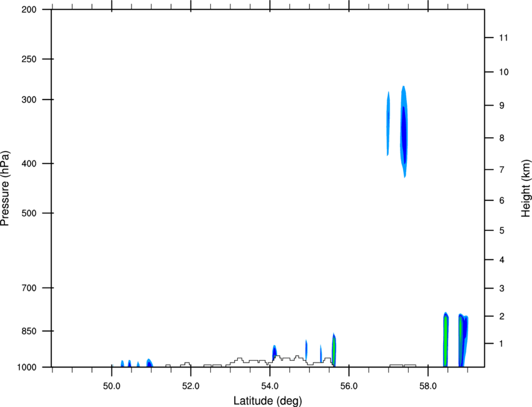Click the green column near 58.4 degrees latitude
The height and width of the screenshot is (407, 532).
(446, 339)
